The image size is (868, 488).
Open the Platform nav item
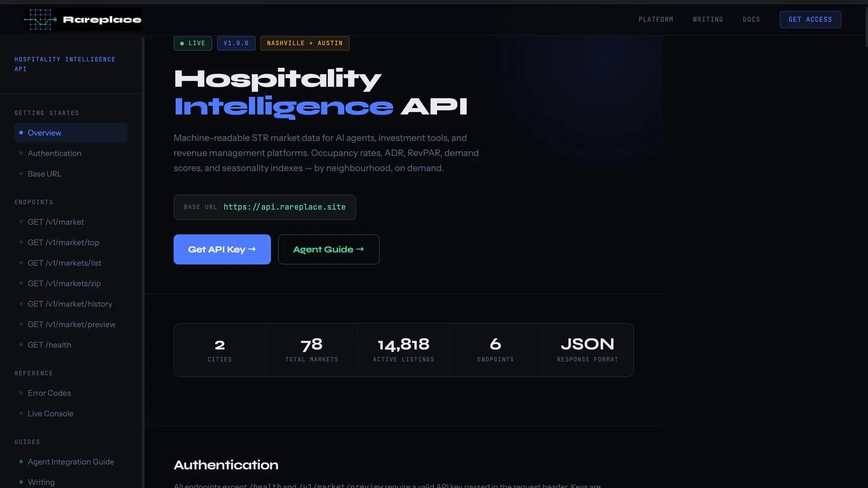(656, 19)
